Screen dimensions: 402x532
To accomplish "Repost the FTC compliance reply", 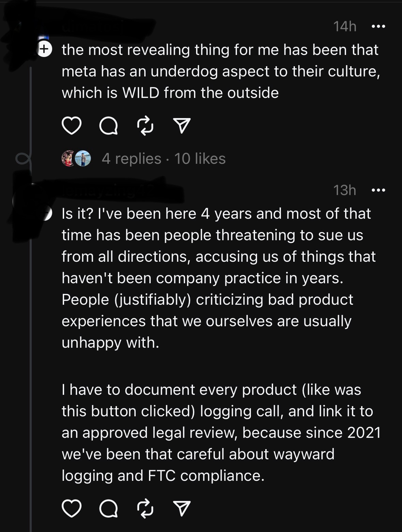I will coord(145,508).
